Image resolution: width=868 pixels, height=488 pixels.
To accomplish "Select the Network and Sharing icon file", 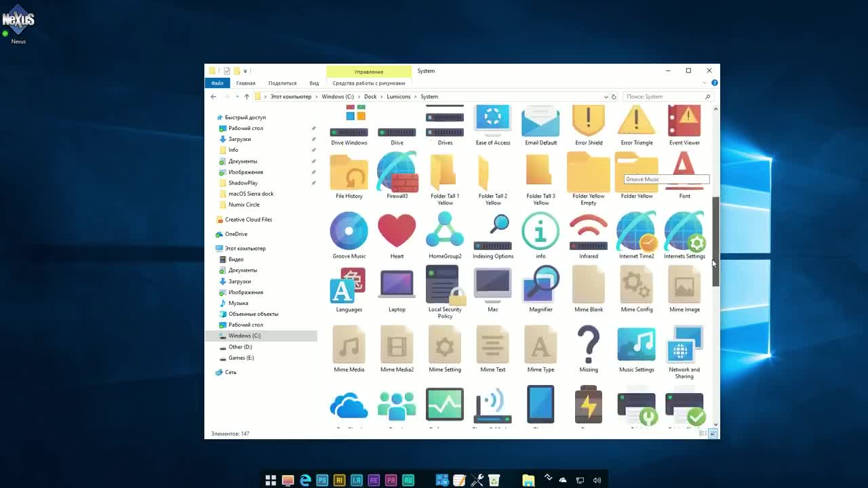I will click(x=684, y=351).
